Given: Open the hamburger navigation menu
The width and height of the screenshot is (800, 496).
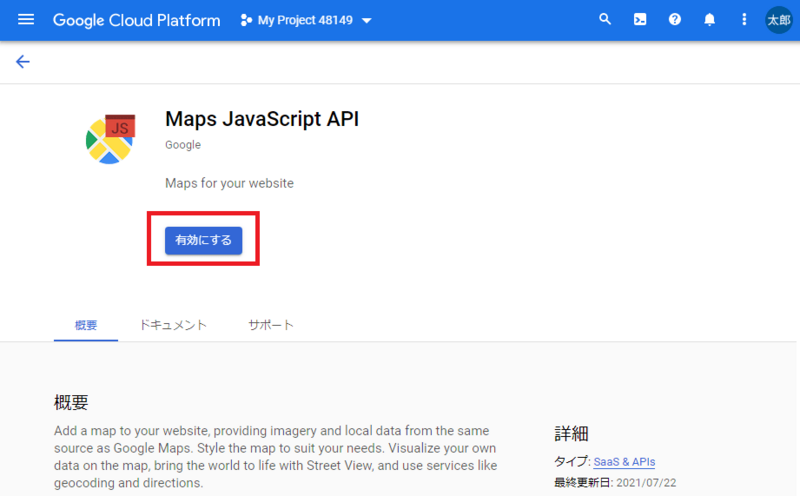Looking at the screenshot, I should [26, 20].
